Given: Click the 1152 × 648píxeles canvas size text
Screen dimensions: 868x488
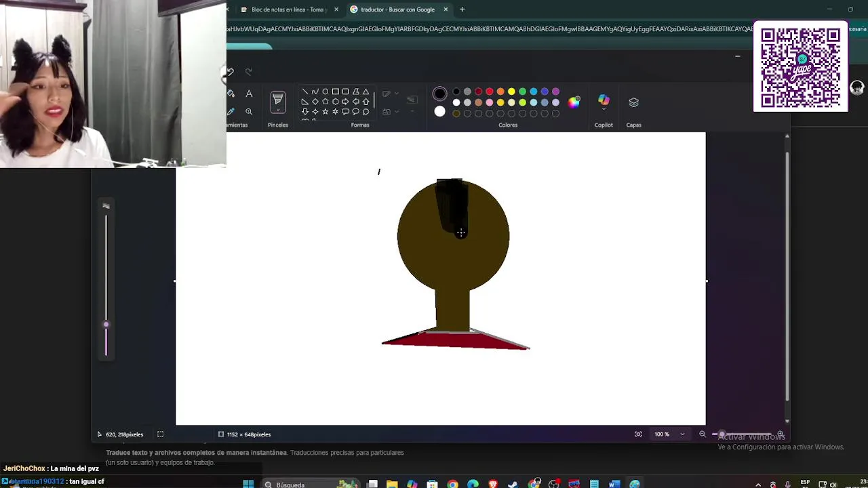Looking at the screenshot, I should click(x=249, y=434).
